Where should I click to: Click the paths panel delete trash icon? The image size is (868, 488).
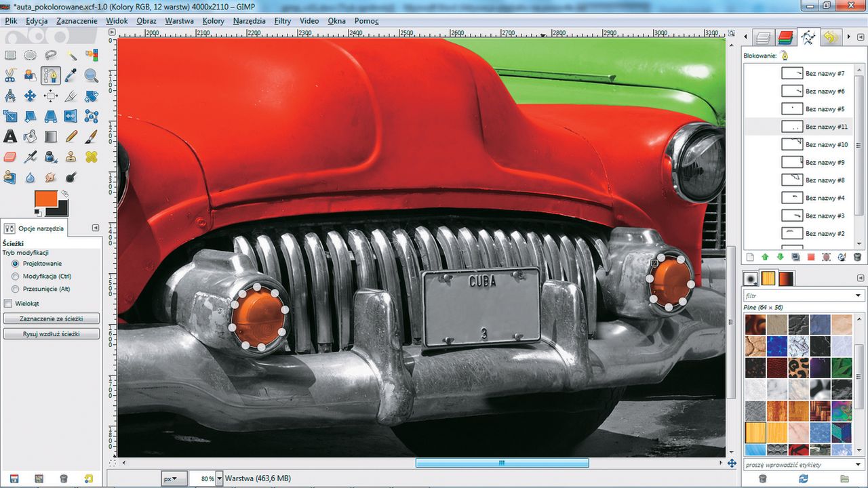coord(857,257)
